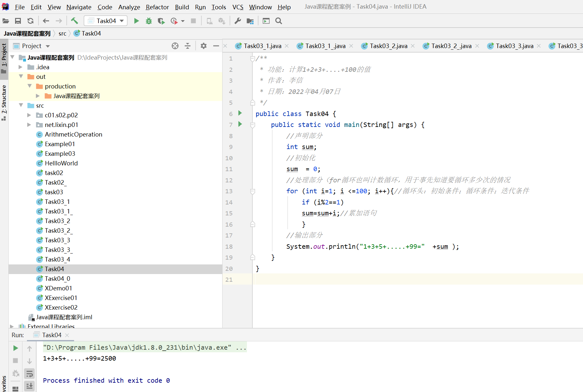Hide the Project tool window
This screenshot has height=392, width=583.
click(x=216, y=46)
